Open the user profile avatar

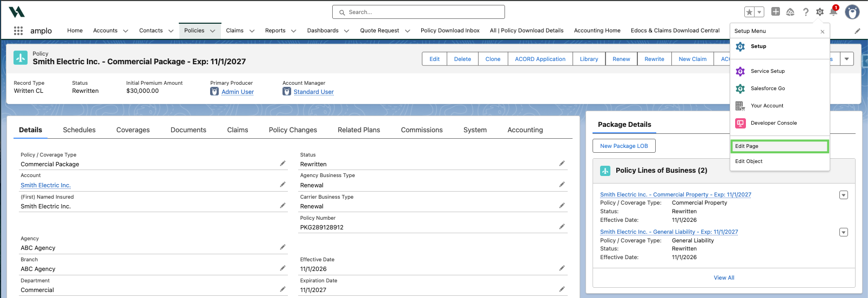(x=852, y=12)
